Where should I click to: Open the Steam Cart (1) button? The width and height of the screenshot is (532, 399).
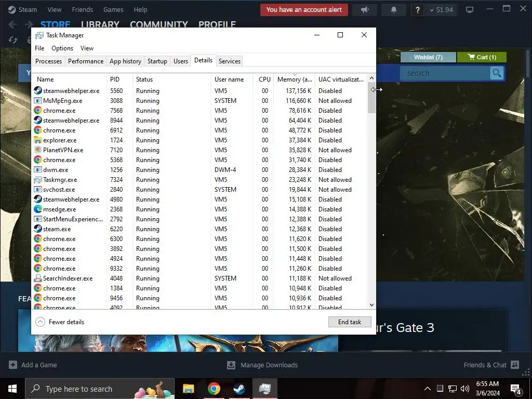(x=482, y=57)
